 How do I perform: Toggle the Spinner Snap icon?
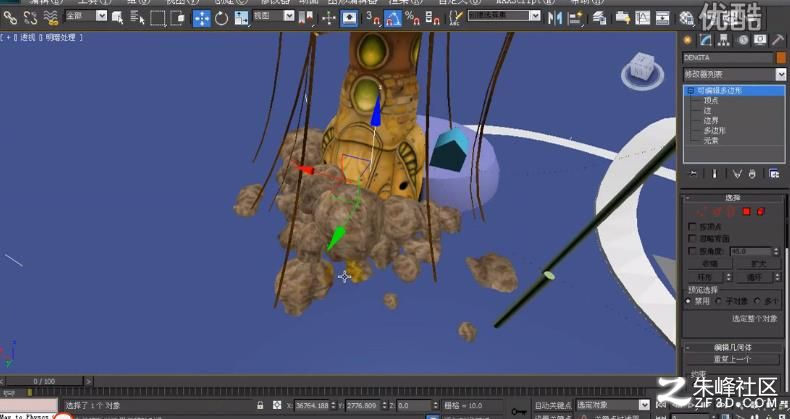click(433, 18)
